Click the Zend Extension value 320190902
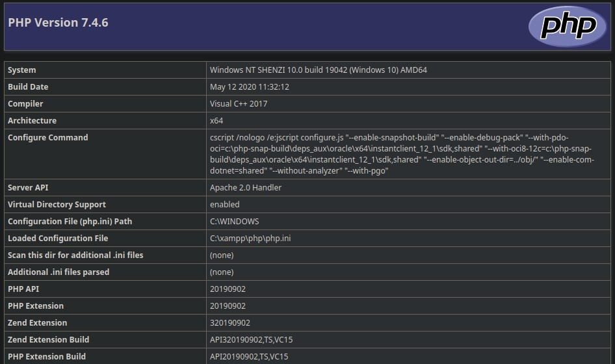This screenshot has width=615, height=364. [x=229, y=323]
